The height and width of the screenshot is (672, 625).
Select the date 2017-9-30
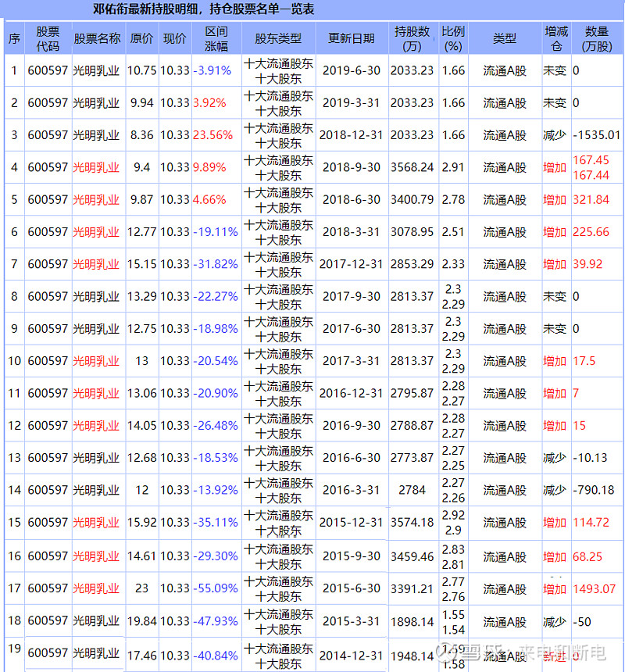[352, 297]
